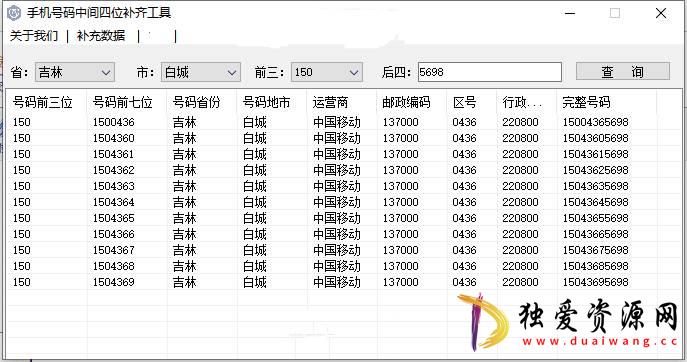Select full number 15043605698

click(x=595, y=138)
